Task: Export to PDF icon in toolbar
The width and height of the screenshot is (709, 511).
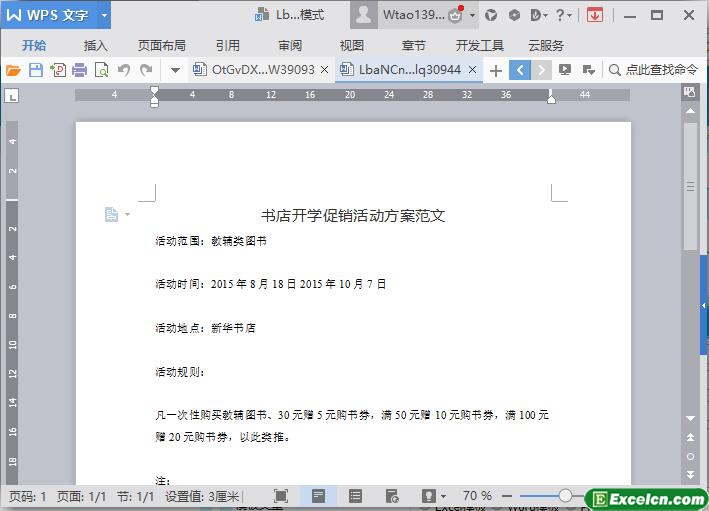Action: point(58,70)
